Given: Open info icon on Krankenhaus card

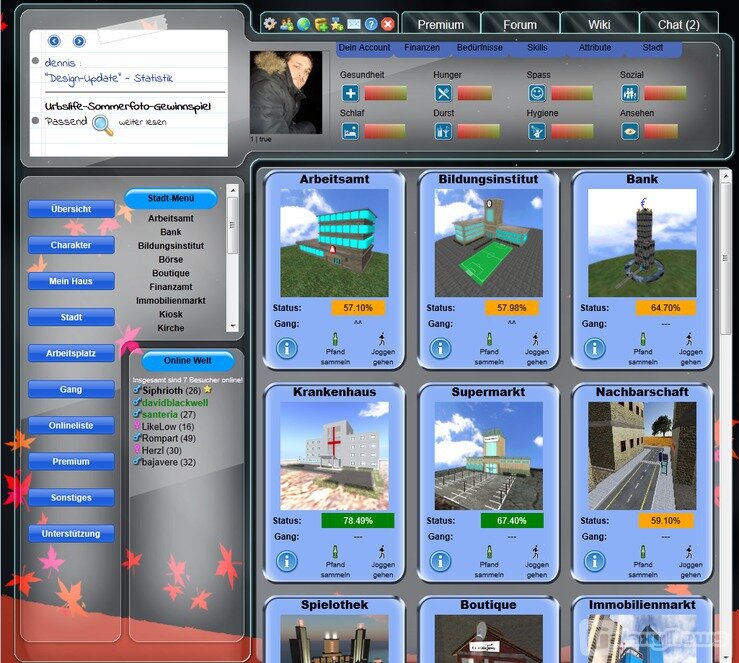Looking at the screenshot, I should 287,561.
